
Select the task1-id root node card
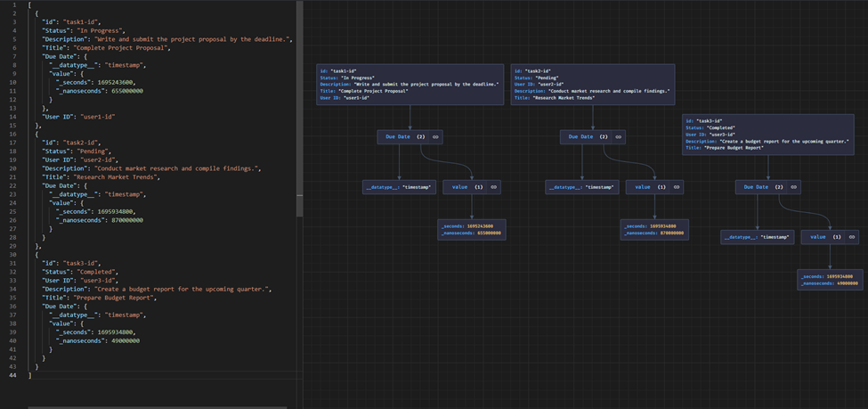point(410,84)
